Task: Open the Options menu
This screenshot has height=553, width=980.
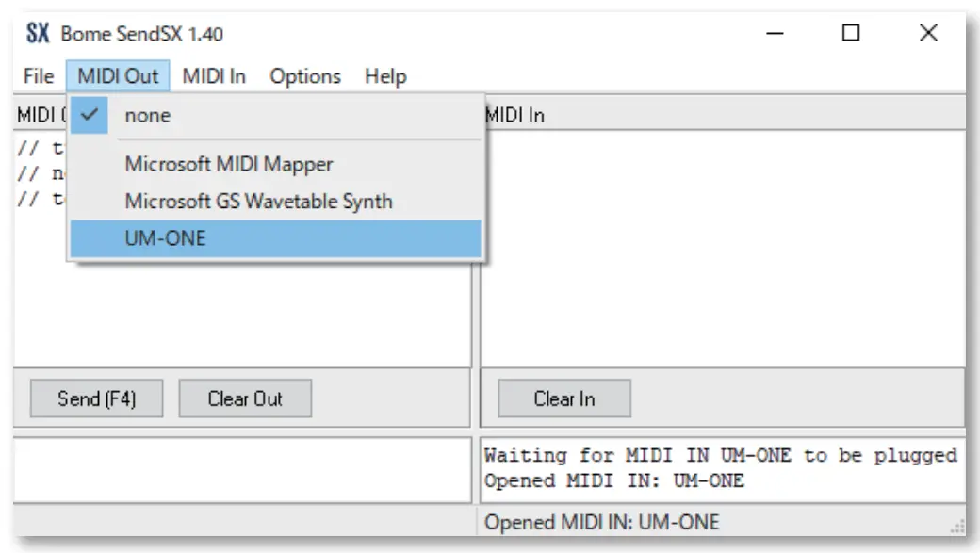Action: [x=306, y=76]
